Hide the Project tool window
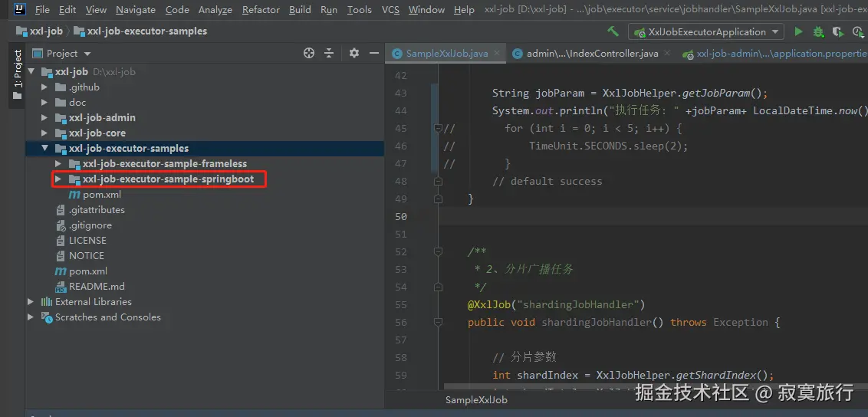This screenshot has width=868, height=417. (x=374, y=53)
